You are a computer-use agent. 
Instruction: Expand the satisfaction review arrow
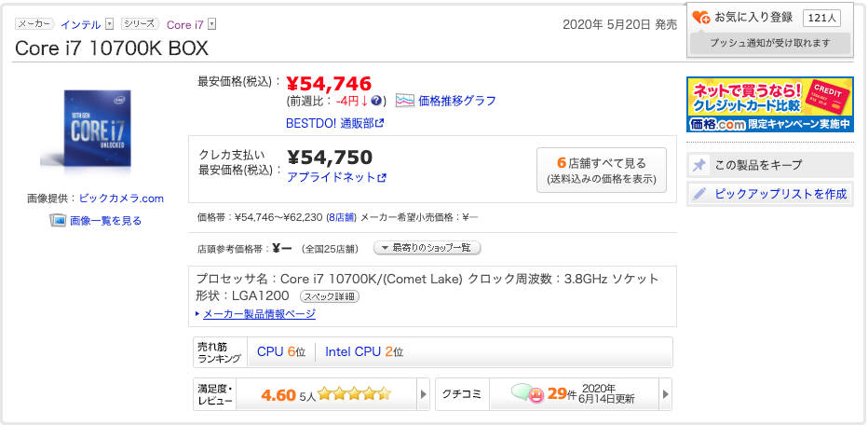[424, 394]
